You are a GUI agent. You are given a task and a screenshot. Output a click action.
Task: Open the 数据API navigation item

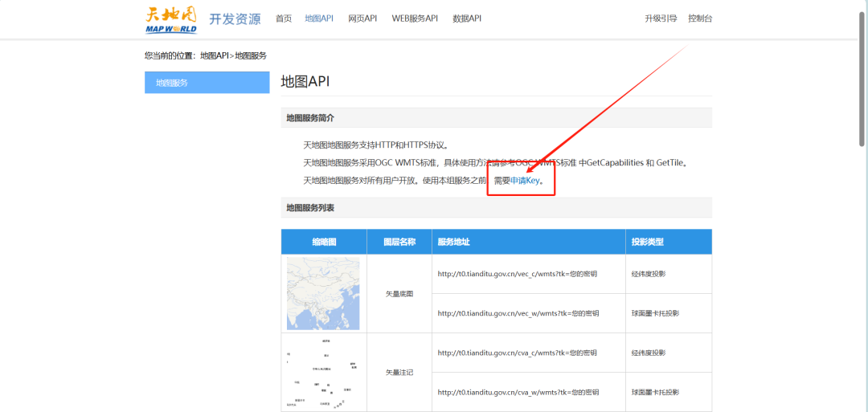[x=467, y=18]
